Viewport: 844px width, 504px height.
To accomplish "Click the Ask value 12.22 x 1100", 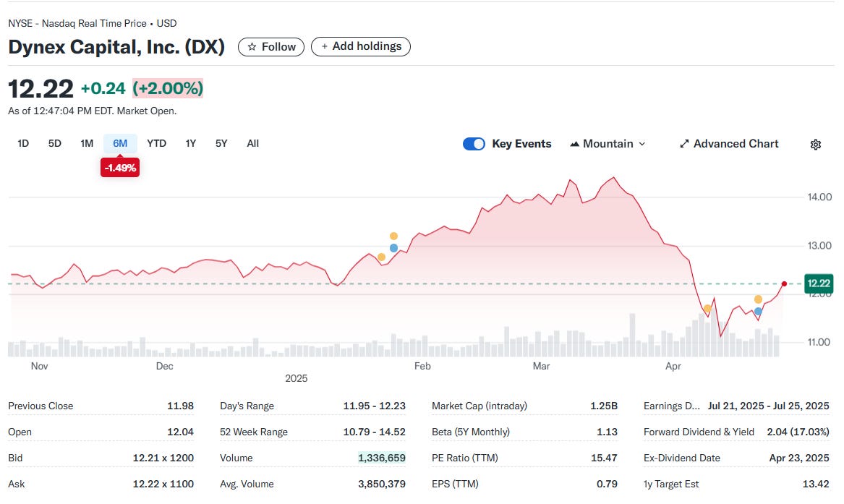I will pos(163,484).
